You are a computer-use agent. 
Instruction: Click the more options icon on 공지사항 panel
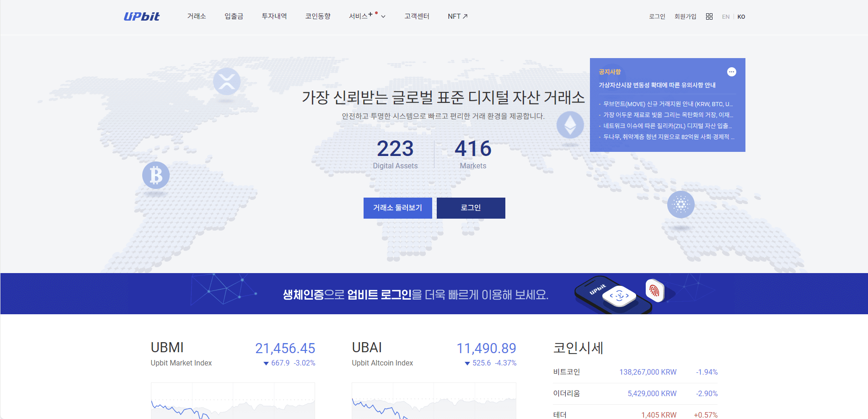click(732, 72)
